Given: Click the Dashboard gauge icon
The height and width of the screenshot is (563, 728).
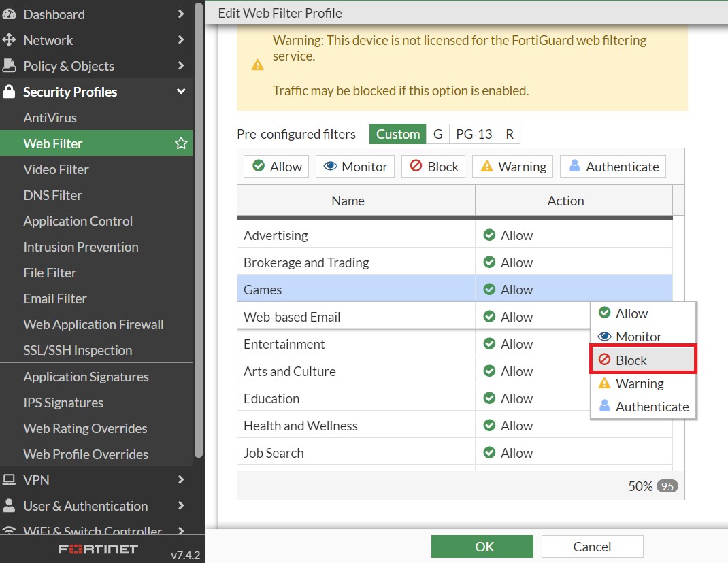Looking at the screenshot, I should click(9, 14).
